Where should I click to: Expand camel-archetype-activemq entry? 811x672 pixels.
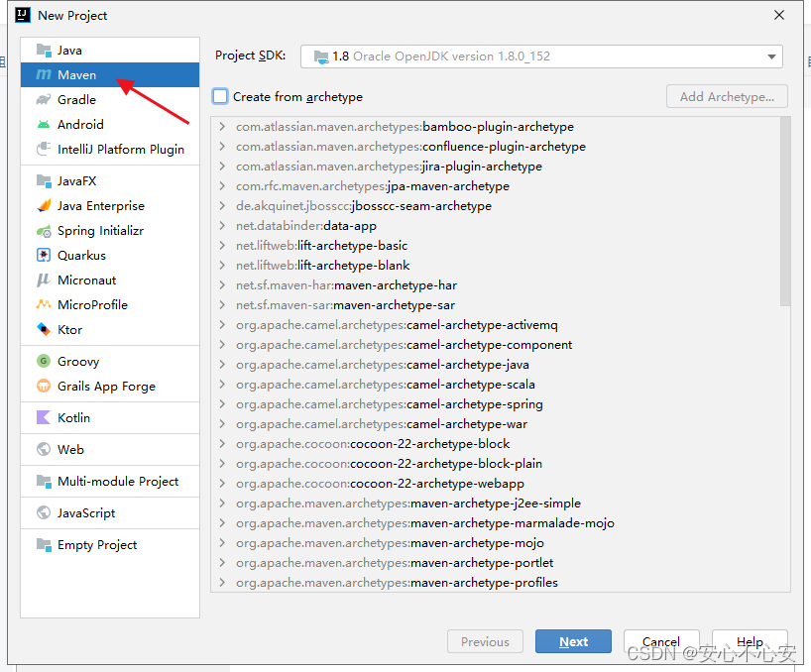(222, 325)
